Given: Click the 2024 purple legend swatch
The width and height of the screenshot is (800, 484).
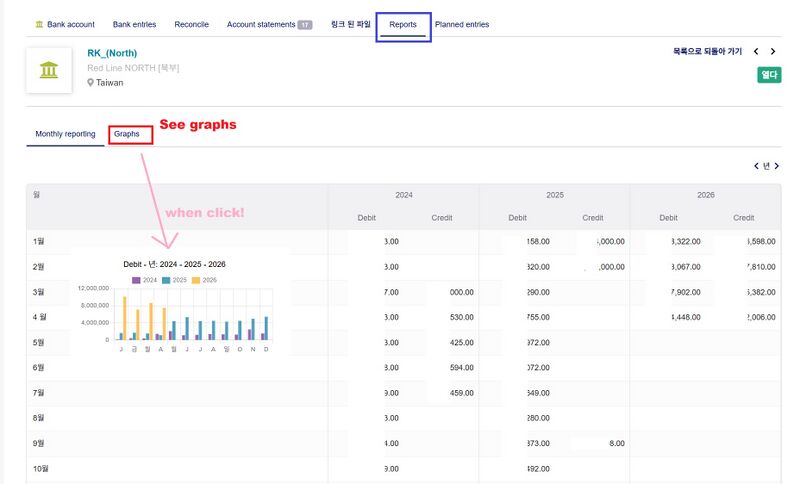Looking at the screenshot, I should 136,280.
